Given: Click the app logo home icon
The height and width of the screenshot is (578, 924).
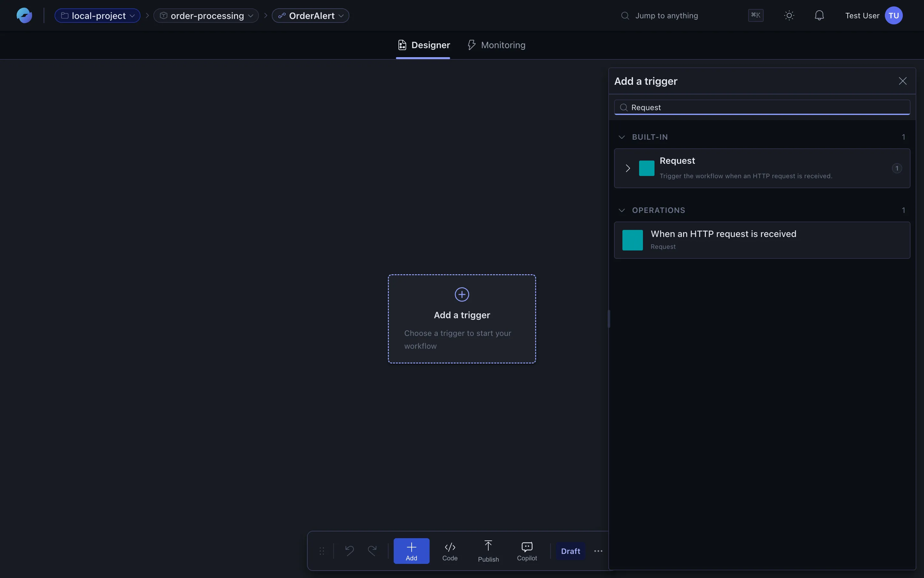Looking at the screenshot, I should point(24,15).
